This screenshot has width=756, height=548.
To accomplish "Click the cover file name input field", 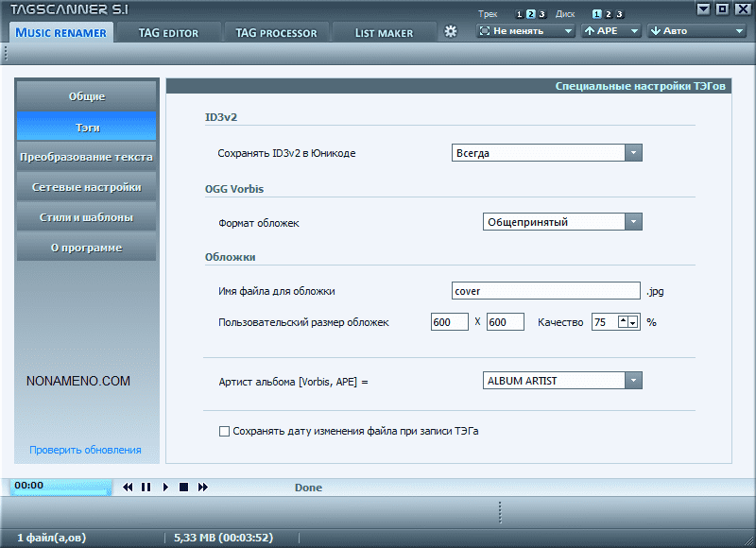I will 546,291.
